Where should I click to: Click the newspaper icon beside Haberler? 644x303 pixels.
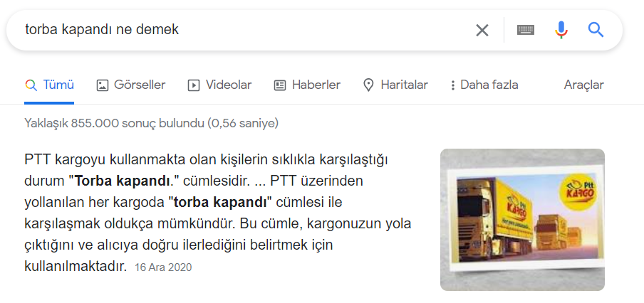pos(280,85)
